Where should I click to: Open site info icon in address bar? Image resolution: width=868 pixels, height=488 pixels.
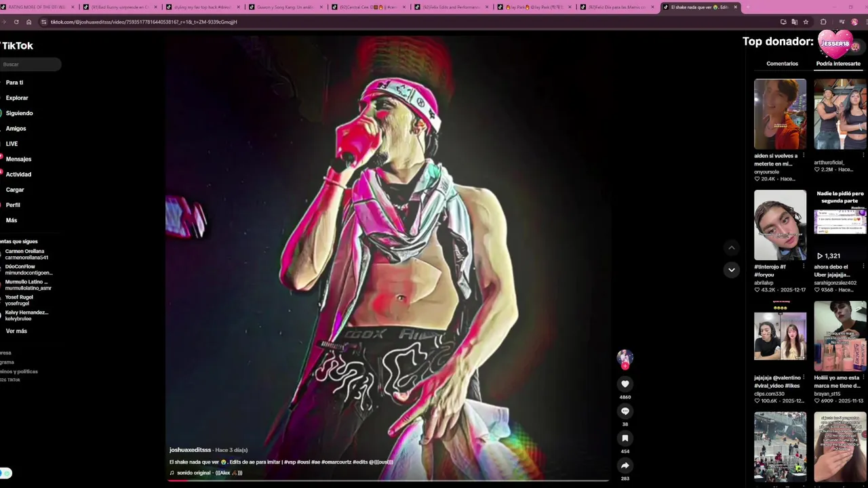coord(44,22)
